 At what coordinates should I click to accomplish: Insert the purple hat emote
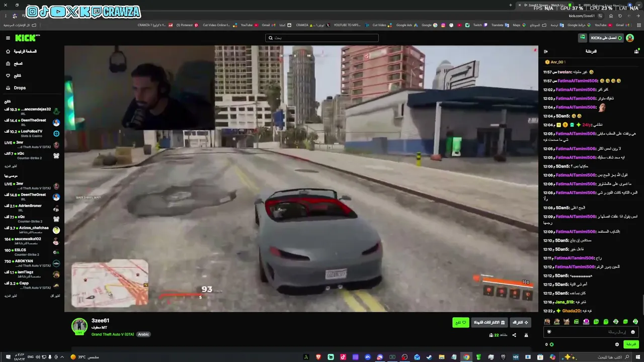[x=586, y=322]
